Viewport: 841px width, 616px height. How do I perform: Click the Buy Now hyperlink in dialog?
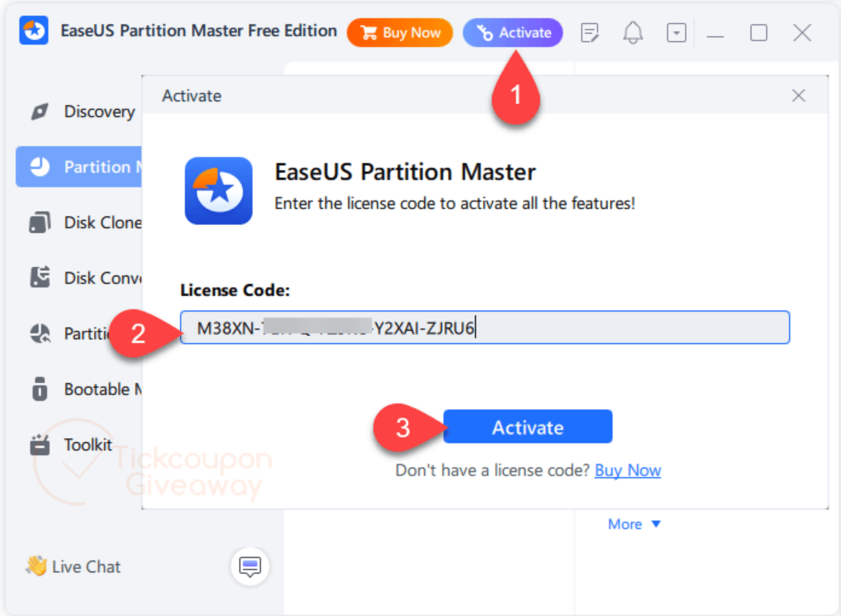tap(627, 470)
